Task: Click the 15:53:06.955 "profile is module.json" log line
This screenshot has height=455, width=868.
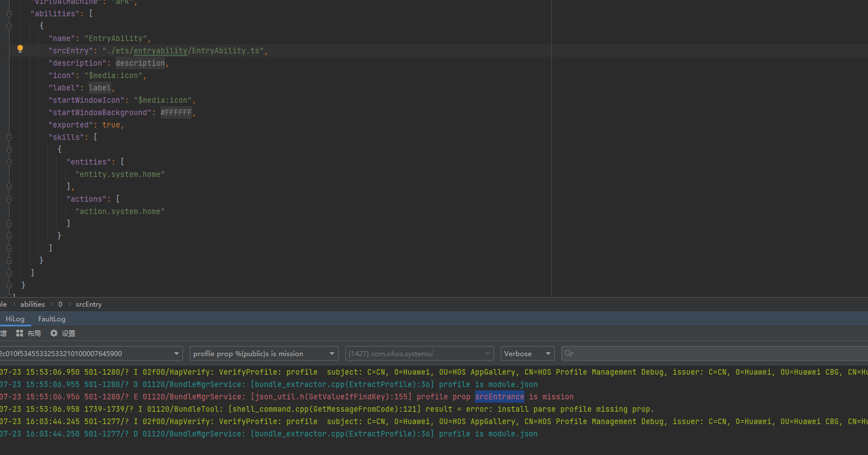Action: coord(269,384)
